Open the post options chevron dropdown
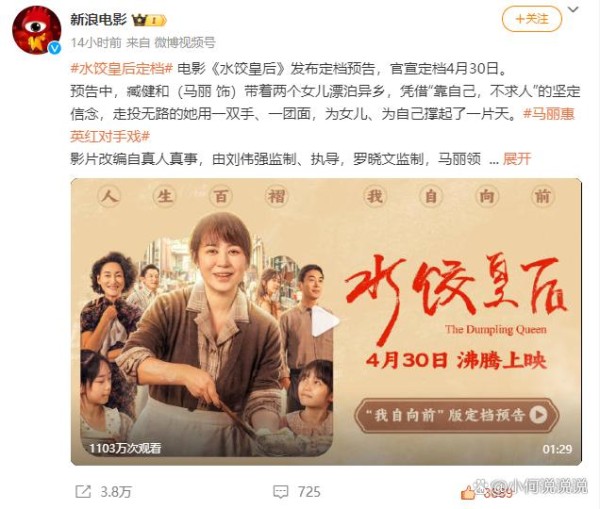 pos(573,10)
